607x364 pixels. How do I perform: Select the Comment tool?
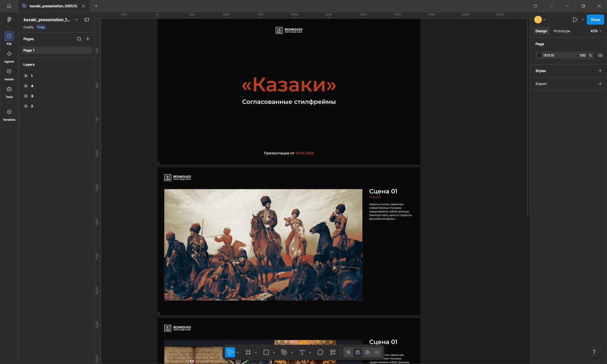[320, 352]
